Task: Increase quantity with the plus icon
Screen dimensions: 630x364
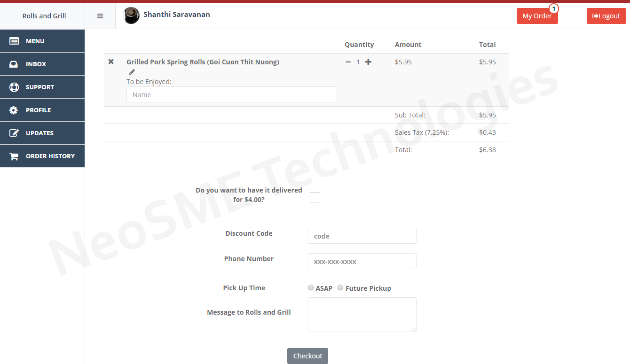Action: pyautogui.click(x=368, y=62)
